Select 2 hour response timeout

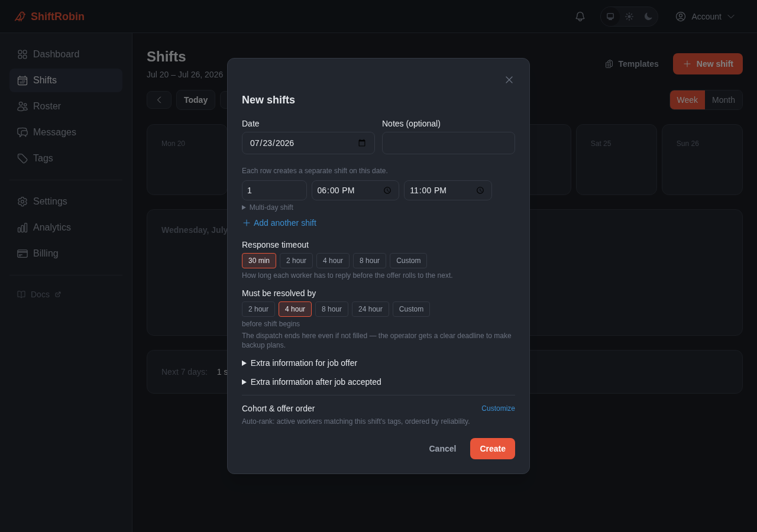(296, 261)
